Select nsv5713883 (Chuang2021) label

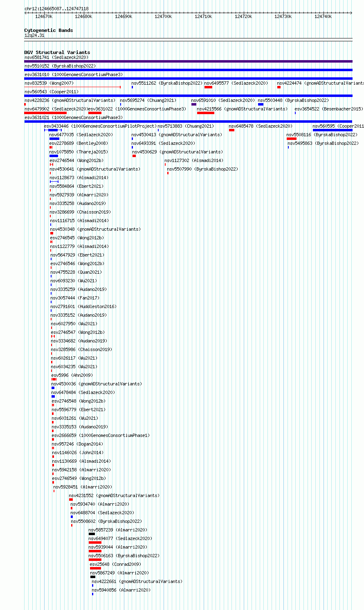186,126
